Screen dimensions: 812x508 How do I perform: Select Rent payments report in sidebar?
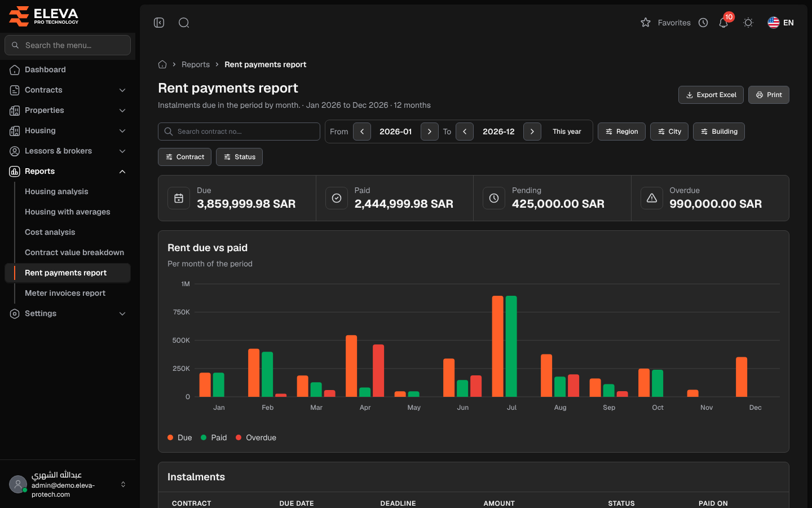(68, 273)
